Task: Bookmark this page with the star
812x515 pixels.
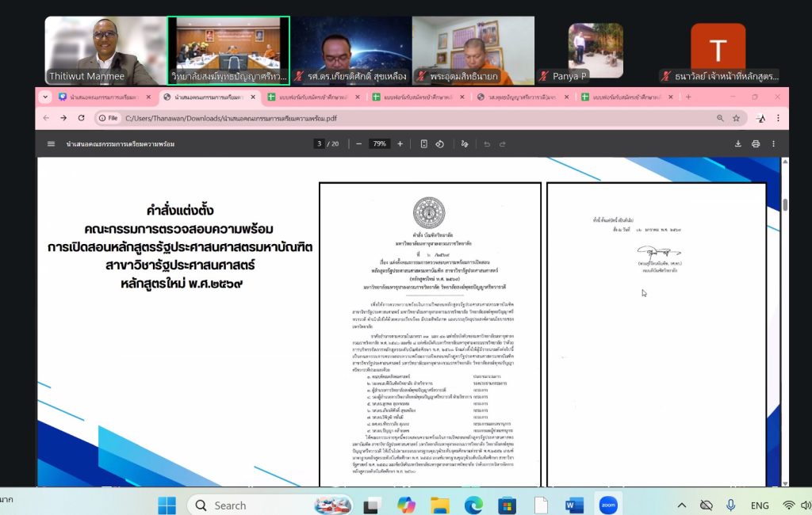Action: [736, 118]
